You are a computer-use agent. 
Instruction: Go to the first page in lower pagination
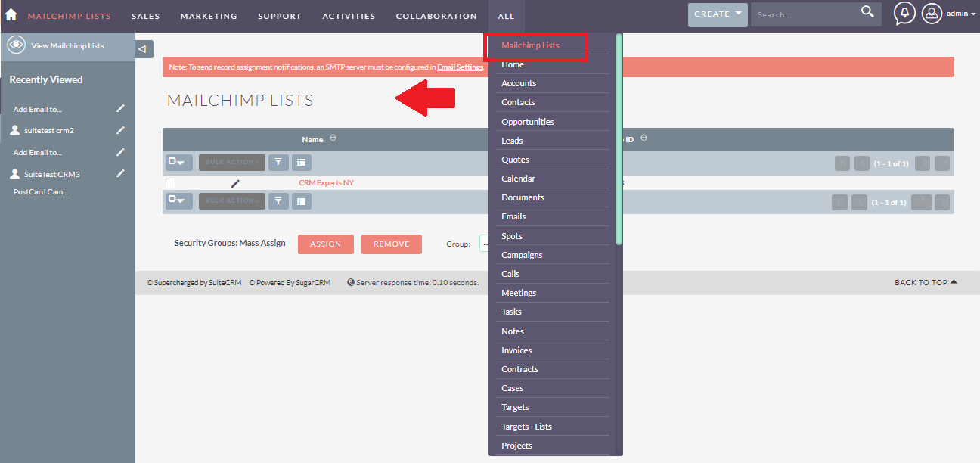(x=839, y=202)
